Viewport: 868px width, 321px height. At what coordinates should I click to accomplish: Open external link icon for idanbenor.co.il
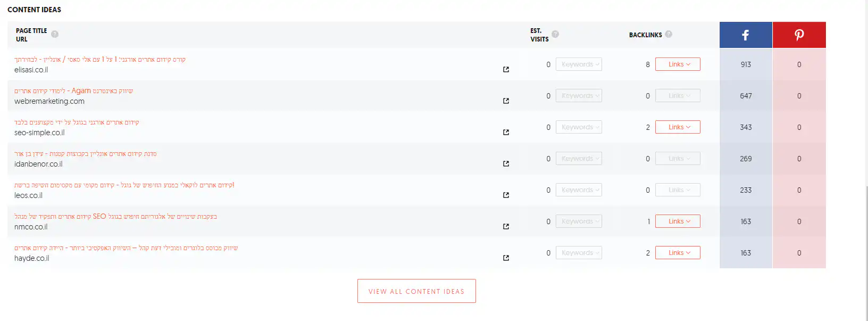tap(506, 163)
